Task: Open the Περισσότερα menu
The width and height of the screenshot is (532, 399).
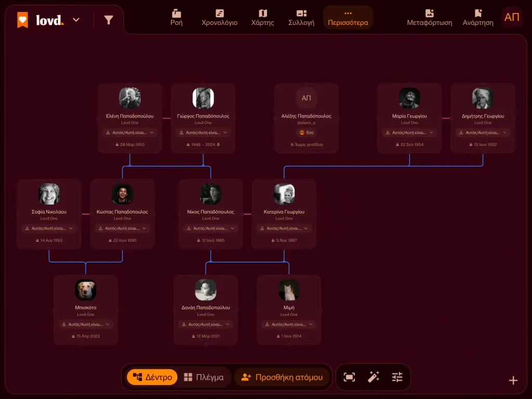Action: [x=348, y=18]
